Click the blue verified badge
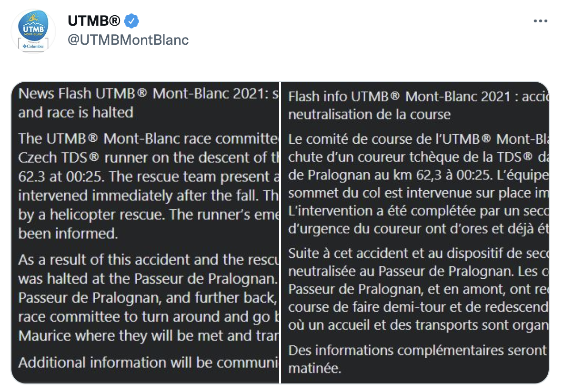Image resolution: width=563 pixels, height=392 pixels. pos(131,21)
